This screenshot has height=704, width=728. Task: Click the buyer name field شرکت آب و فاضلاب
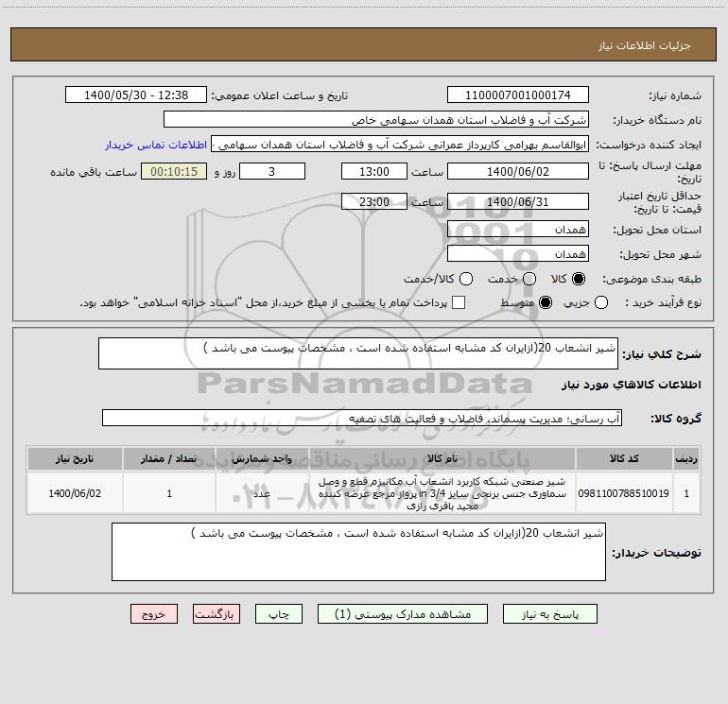click(376, 120)
